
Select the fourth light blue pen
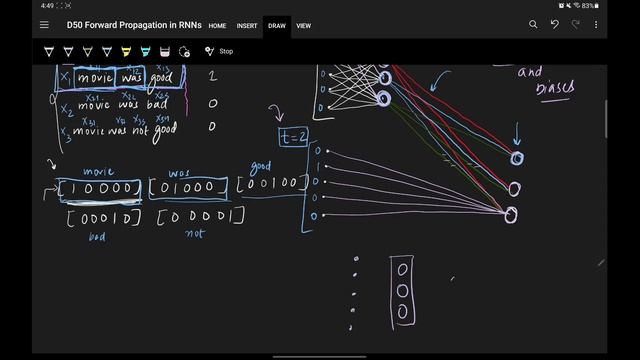click(x=107, y=51)
